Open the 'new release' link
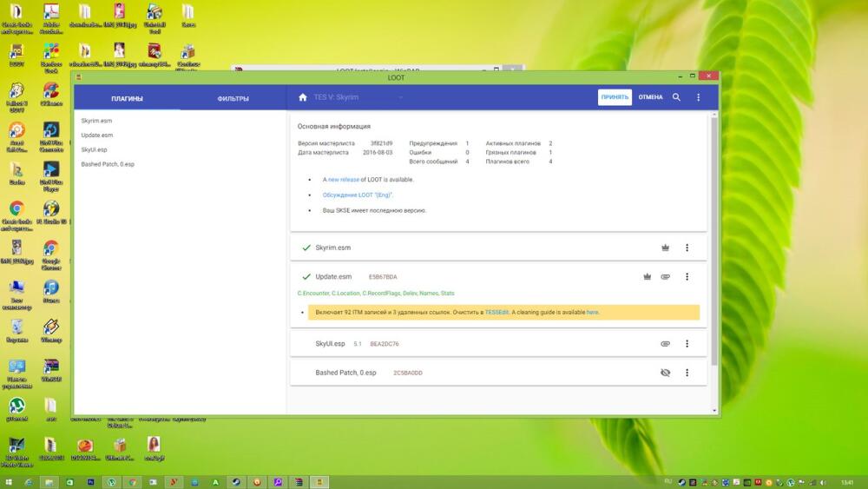Image resolution: width=868 pixels, height=489 pixels. (x=343, y=180)
